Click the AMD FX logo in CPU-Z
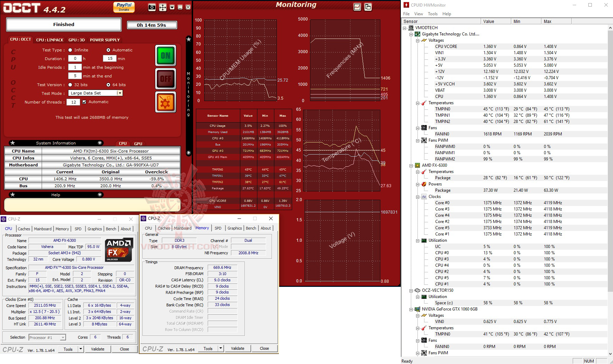The image size is (613, 364). [x=119, y=249]
